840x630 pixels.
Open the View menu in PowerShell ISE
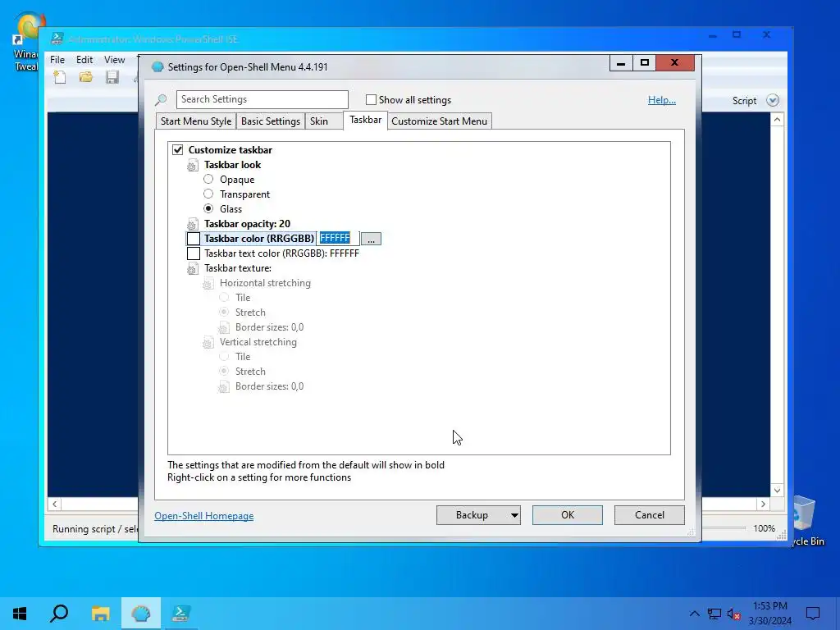click(114, 60)
